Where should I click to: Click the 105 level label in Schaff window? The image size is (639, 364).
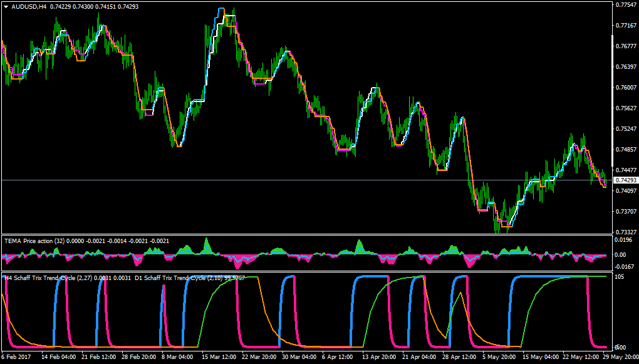click(x=621, y=277)
